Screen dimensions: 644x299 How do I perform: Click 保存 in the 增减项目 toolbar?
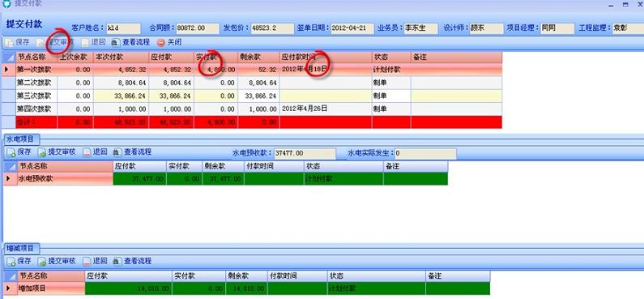[x=19, y=261]
